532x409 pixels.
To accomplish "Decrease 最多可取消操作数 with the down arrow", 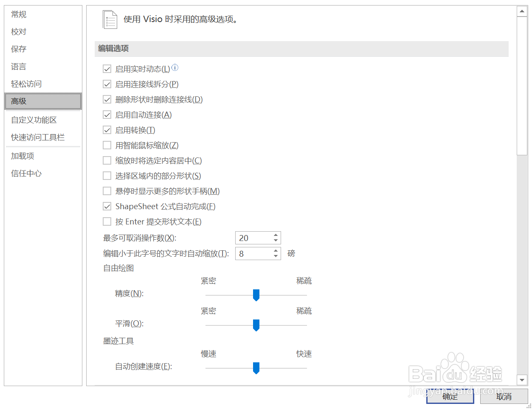I will click(276, 241).
